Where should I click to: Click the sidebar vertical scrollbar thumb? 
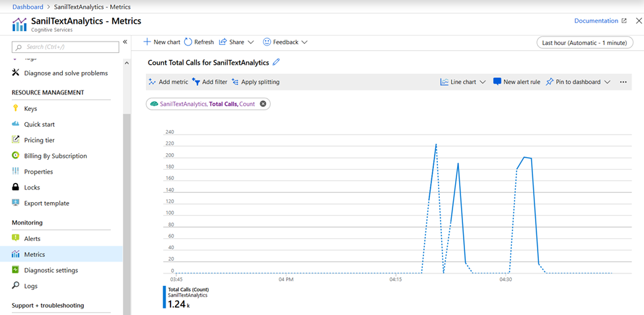pos(127,213)
